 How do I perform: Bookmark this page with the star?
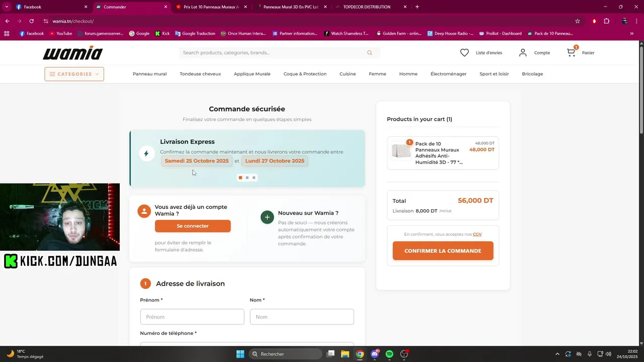pyautogui.click(x=578, y=21)
